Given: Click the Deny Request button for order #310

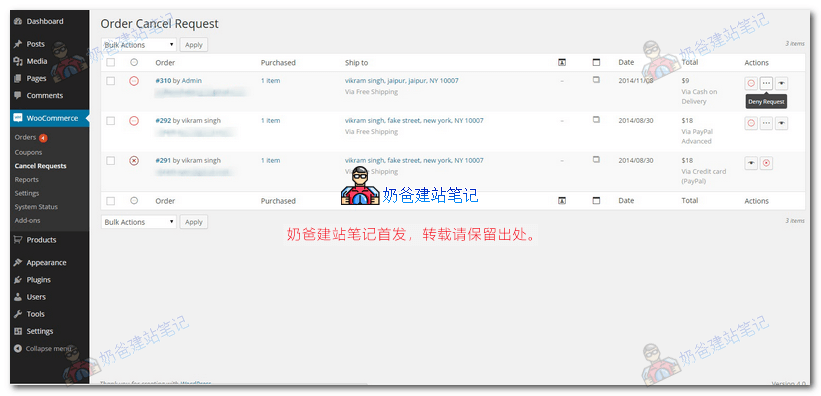Looking at the screenshot, I should (766, 83).
